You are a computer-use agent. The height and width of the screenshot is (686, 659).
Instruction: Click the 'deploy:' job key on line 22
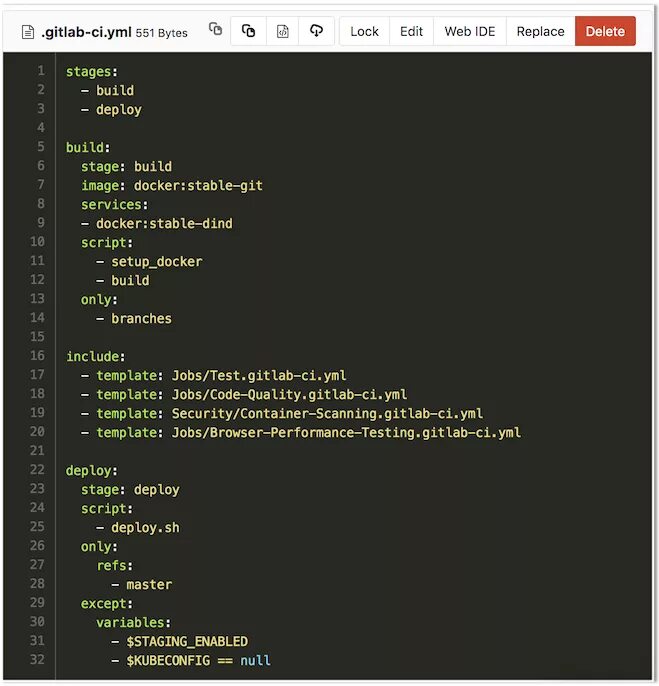tap(91, 471)
